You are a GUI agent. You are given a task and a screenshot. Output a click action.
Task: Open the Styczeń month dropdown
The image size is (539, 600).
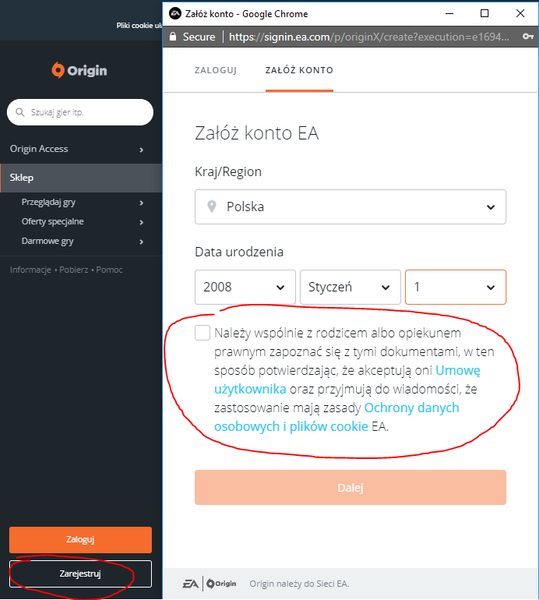tap(350, 287)
